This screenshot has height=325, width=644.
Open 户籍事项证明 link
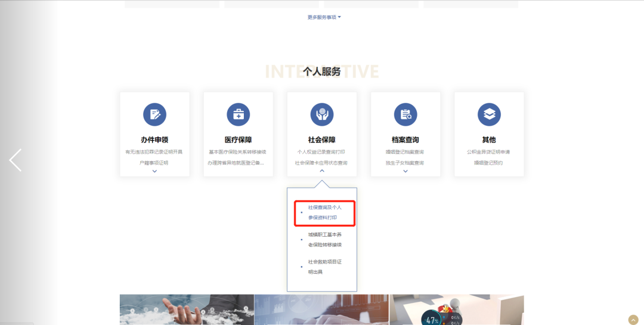[154, 163]
